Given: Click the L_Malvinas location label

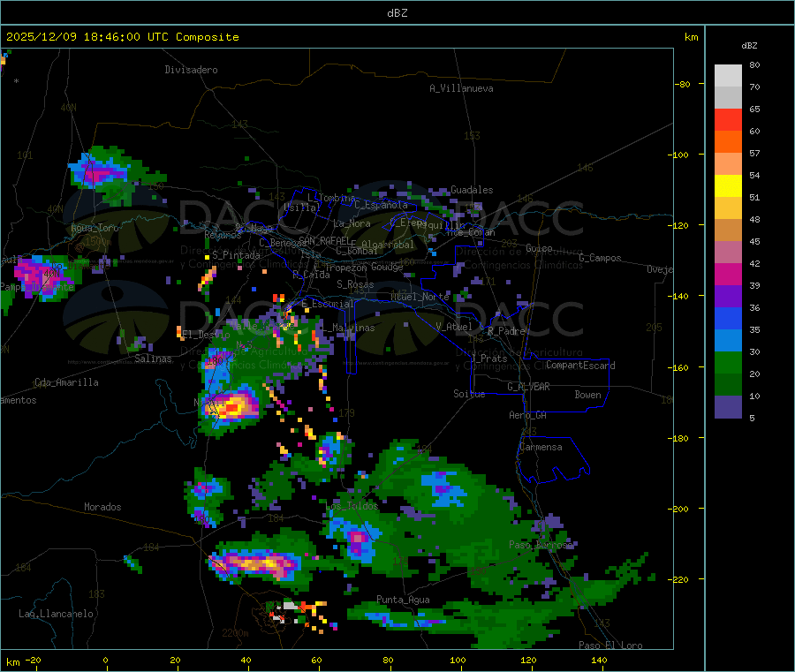Looking at the screenshot, I should tap(348, 328).
